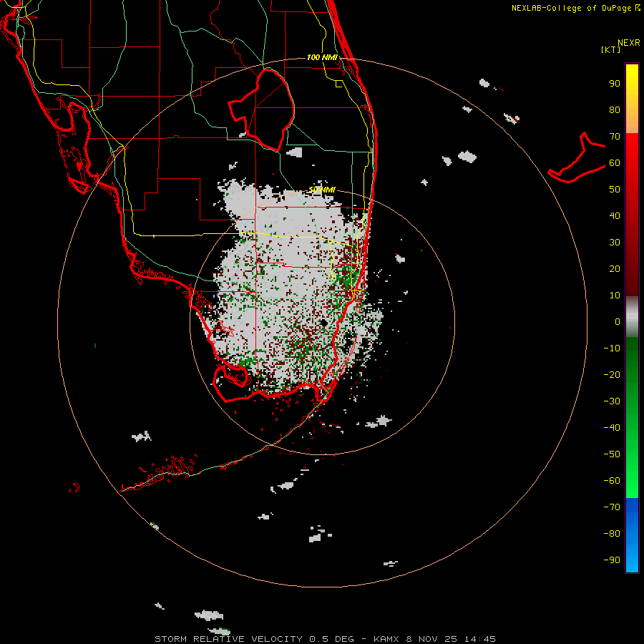Click the 50 NMI range ring label
The height and width of the screenshot is (644, 644).
point(322,190)
